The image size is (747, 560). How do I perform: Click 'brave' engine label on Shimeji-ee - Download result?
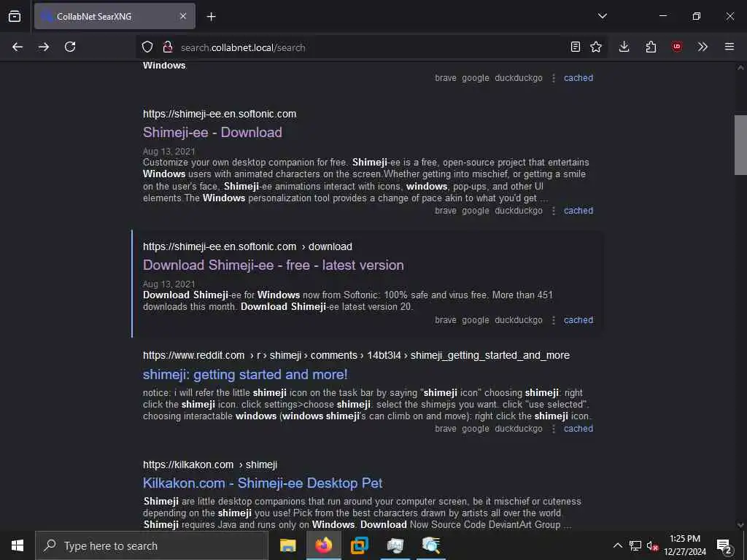coord(446,211)
